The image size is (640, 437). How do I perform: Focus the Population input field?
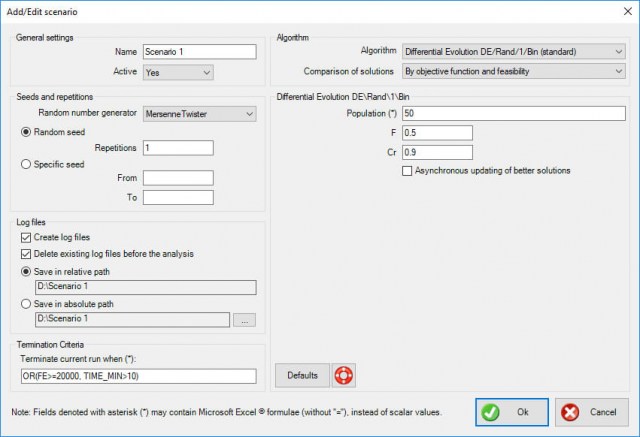pyautogui.click(x=513, y=114)
